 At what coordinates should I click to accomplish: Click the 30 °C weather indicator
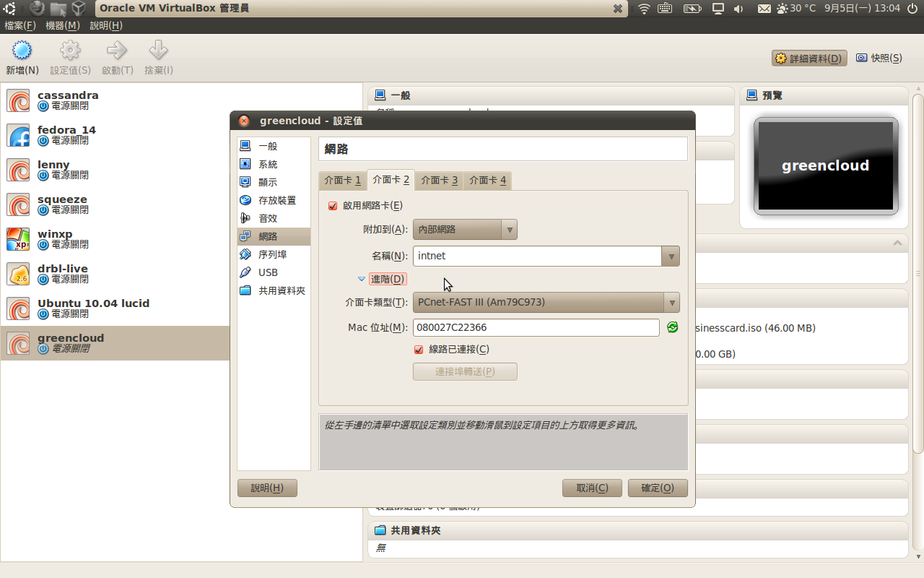tap(796, 9)
